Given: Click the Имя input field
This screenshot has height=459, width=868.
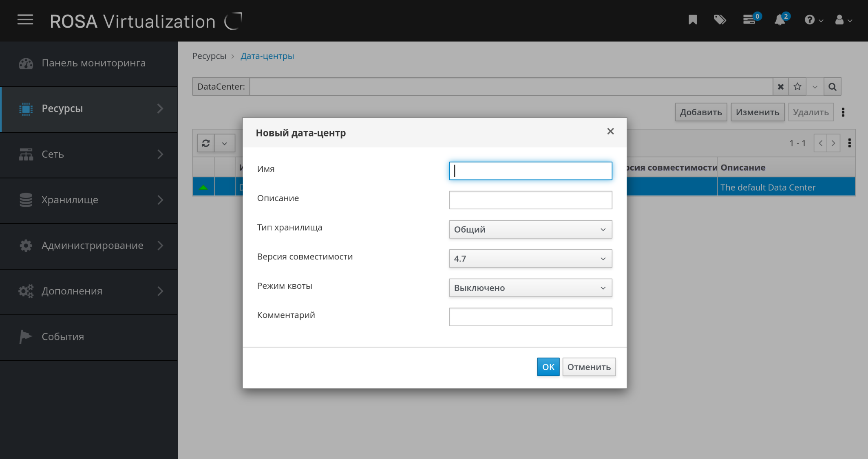Looking at the screenshot, I should click(530, 171).
